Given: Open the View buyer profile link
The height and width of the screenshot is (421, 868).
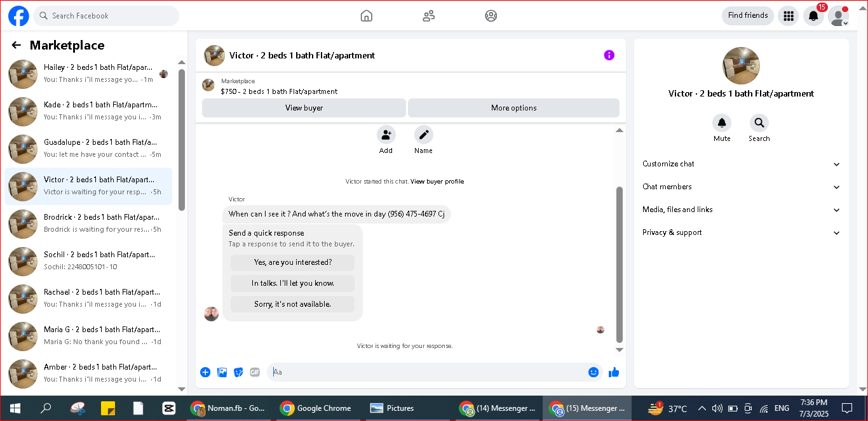Looking at the screenshot, I should (x=437, y=182).
